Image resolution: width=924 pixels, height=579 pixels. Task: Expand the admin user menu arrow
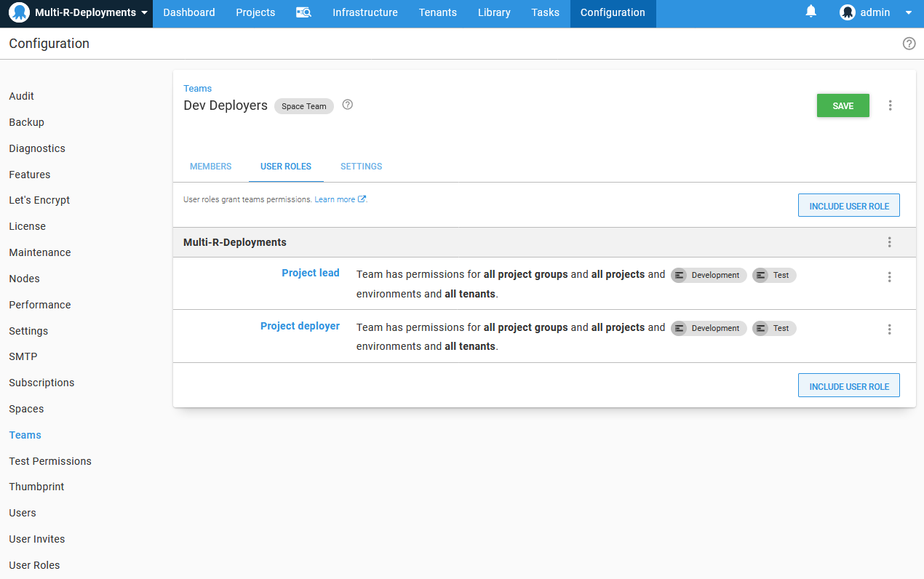tap(908, 13)
